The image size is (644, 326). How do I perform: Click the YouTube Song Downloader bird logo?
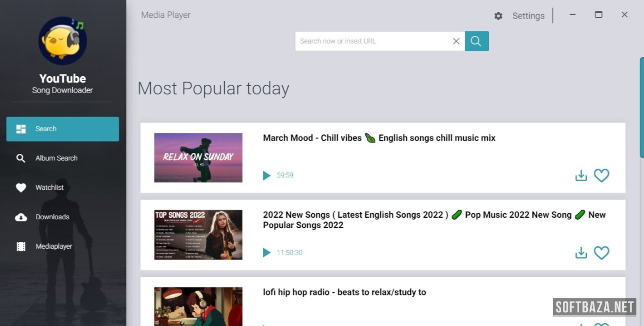(x=63, y=41)
